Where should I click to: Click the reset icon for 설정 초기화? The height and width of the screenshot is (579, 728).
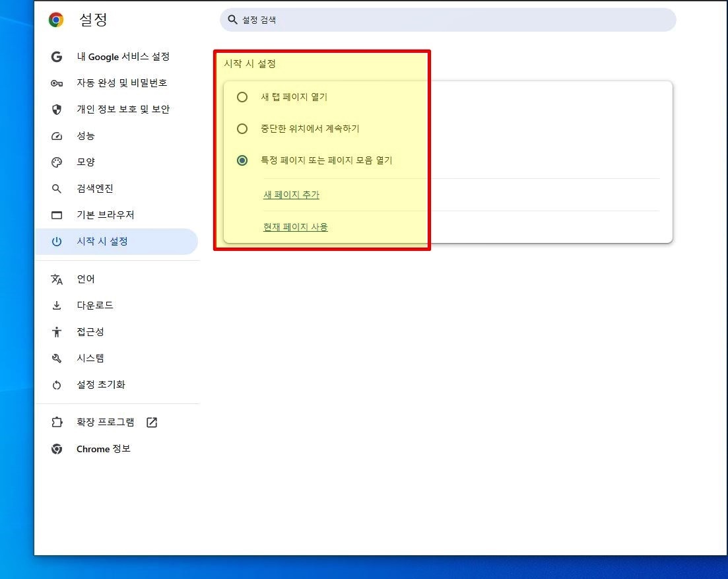coord(57,385)
